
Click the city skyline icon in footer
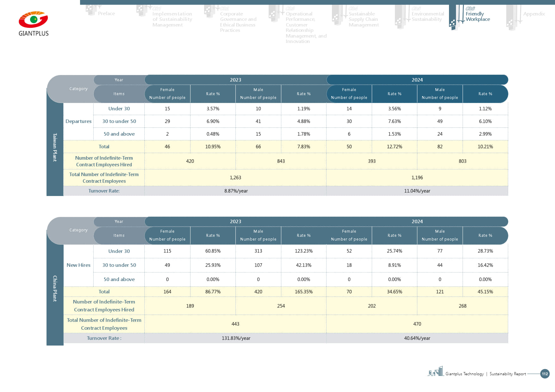(436, 371)
